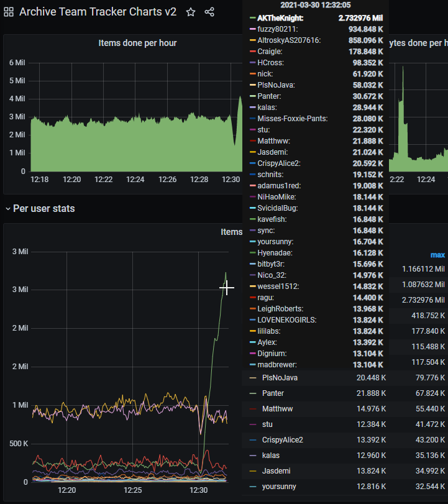Toggle the kalas series by its legend name
This screenshot has height=504, width=448.
[x=271, y=456]
